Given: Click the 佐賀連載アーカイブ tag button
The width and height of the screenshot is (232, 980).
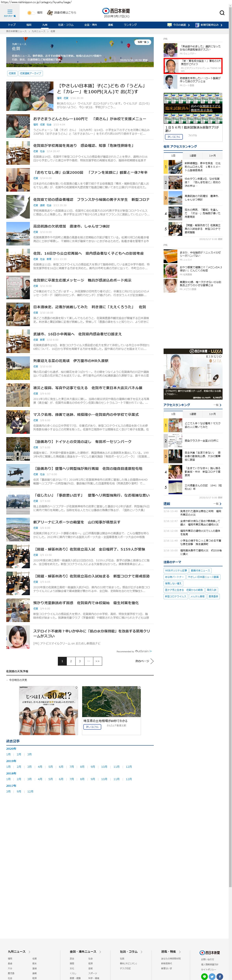Looking at the screenshot, I should coord(30,73).
